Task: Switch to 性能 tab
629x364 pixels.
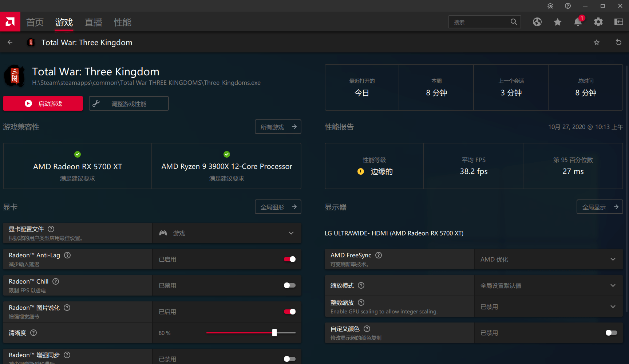Action: [123, 22]
